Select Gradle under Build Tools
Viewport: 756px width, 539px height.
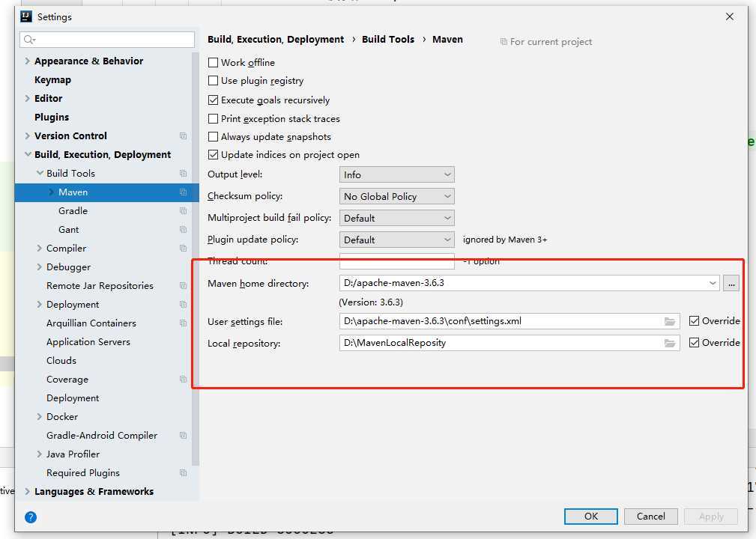click(73, 211)
